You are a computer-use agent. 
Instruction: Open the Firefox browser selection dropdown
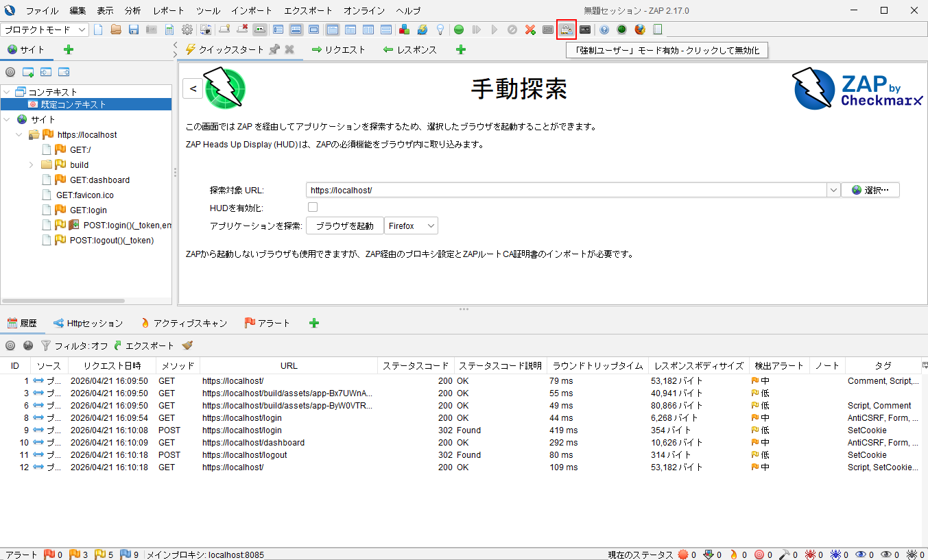click(x=411, y=226)
